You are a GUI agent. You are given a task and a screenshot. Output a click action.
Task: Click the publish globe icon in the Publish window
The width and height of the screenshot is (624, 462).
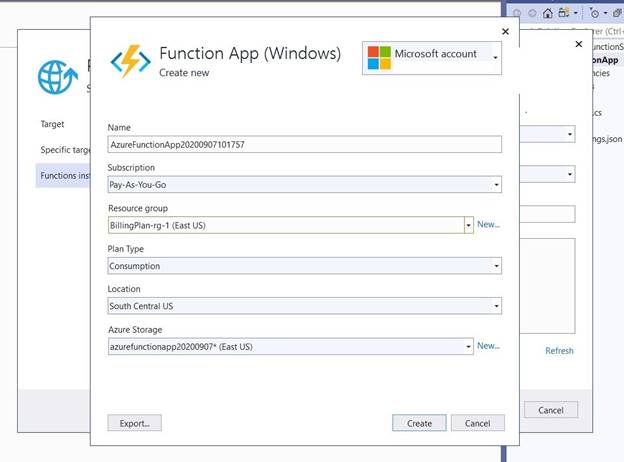[x=58, y=77]
